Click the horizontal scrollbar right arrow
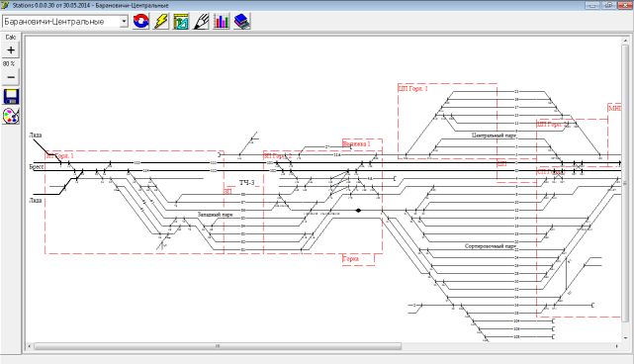 616,346
